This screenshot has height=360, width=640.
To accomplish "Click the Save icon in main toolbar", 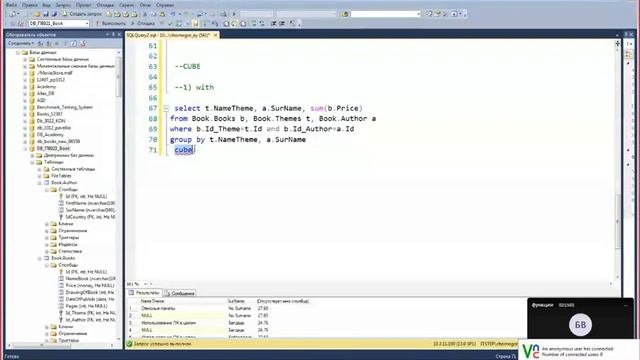I will pos(46,14).
